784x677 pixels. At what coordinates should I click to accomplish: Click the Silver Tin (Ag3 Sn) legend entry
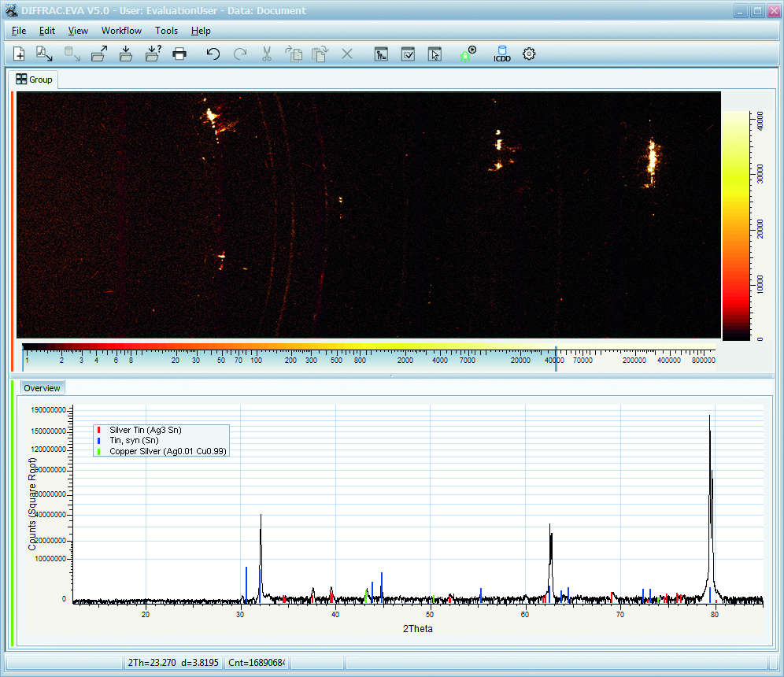[x=146, y=430]
